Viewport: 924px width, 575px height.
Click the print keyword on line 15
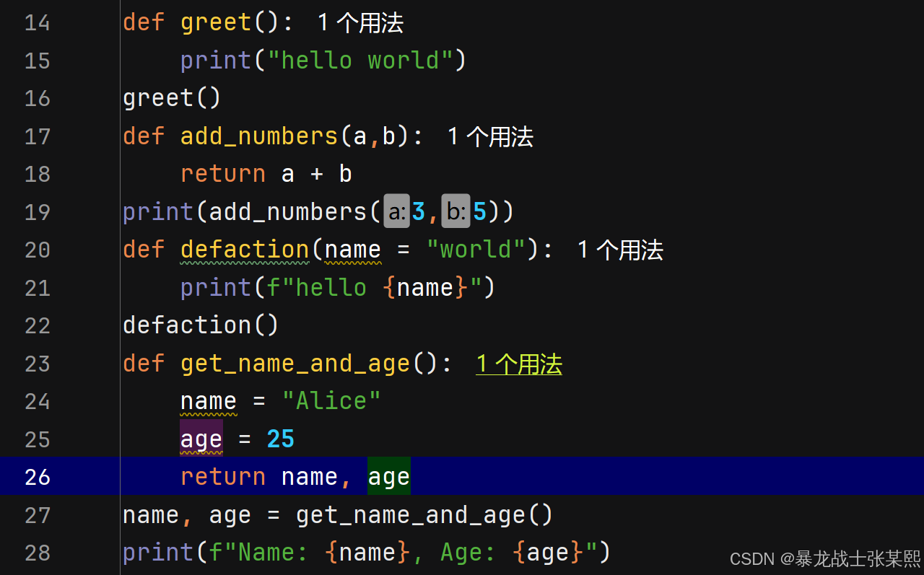pos(215,60)
